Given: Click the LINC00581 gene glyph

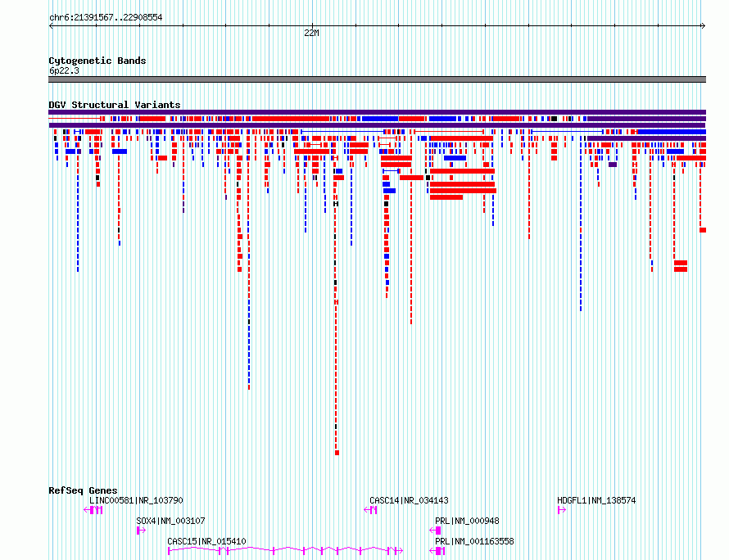Looking at the screenshot, I should pos(93,510).
